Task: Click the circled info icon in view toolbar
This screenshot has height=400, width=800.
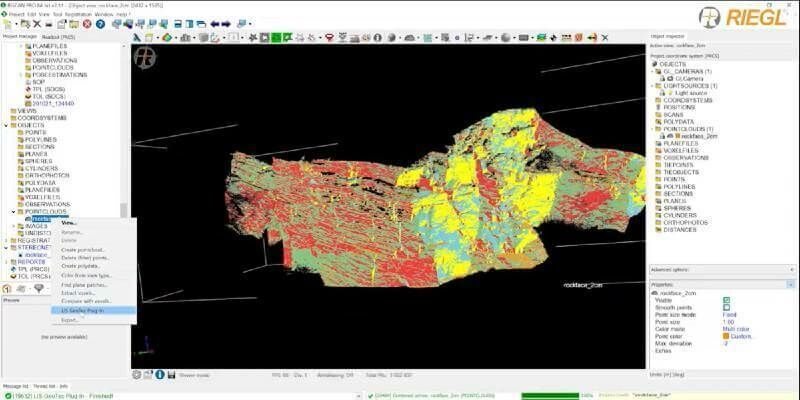Action: [x=378, y=37]
